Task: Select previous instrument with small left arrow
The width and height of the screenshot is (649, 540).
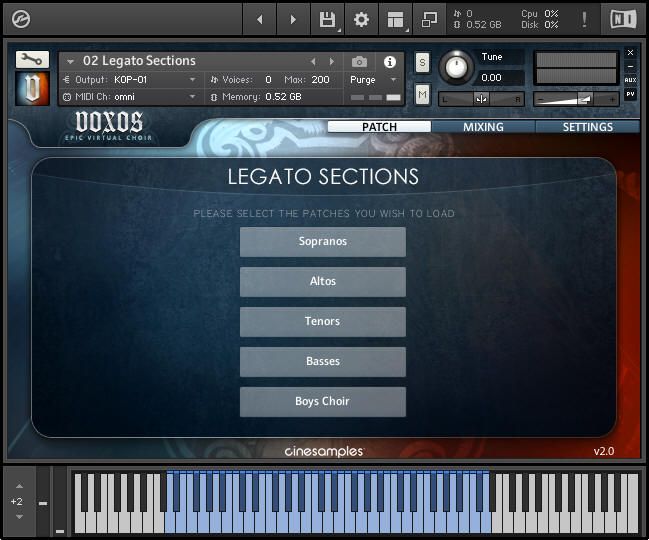Action: tap(313, 62)
